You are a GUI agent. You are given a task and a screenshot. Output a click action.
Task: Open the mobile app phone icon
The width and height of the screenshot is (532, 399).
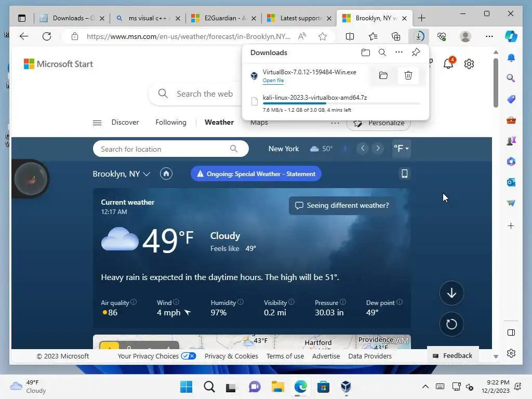404,174
